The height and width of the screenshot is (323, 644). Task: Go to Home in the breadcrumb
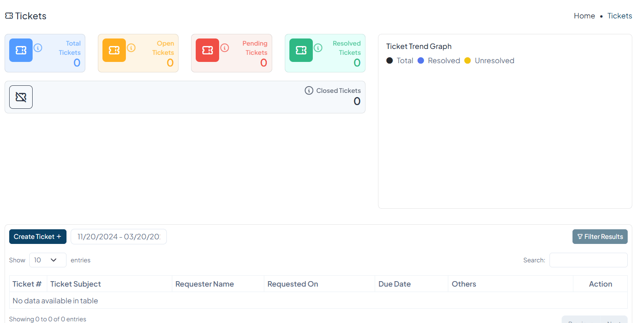coord(584,16)
